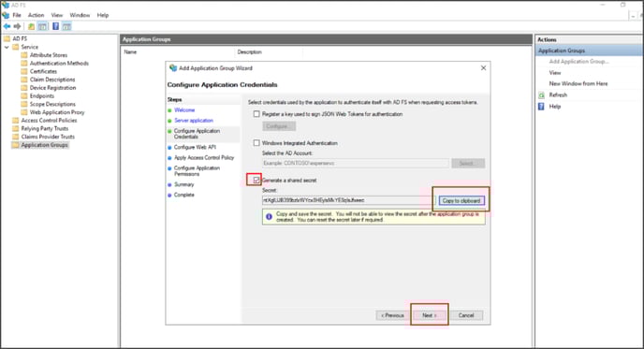Image resolution: width=644 pixels, height=349 pixels.
Task: Click the disabled Configure button
Action: click(x=279, y=126)
